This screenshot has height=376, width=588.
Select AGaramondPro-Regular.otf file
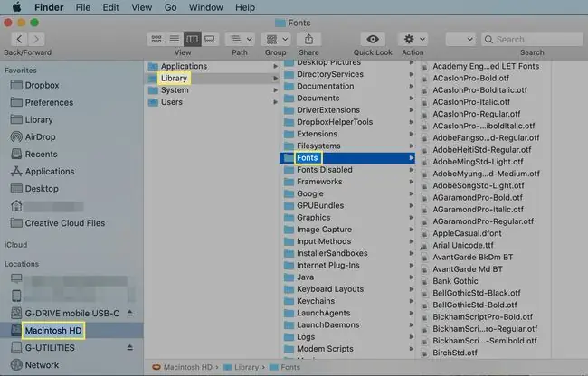point(484,221)
